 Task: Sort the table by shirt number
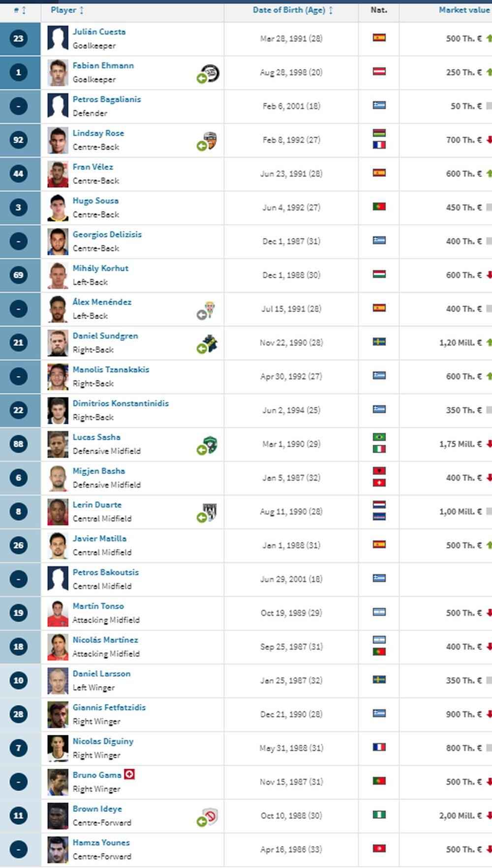coord(20,10)
